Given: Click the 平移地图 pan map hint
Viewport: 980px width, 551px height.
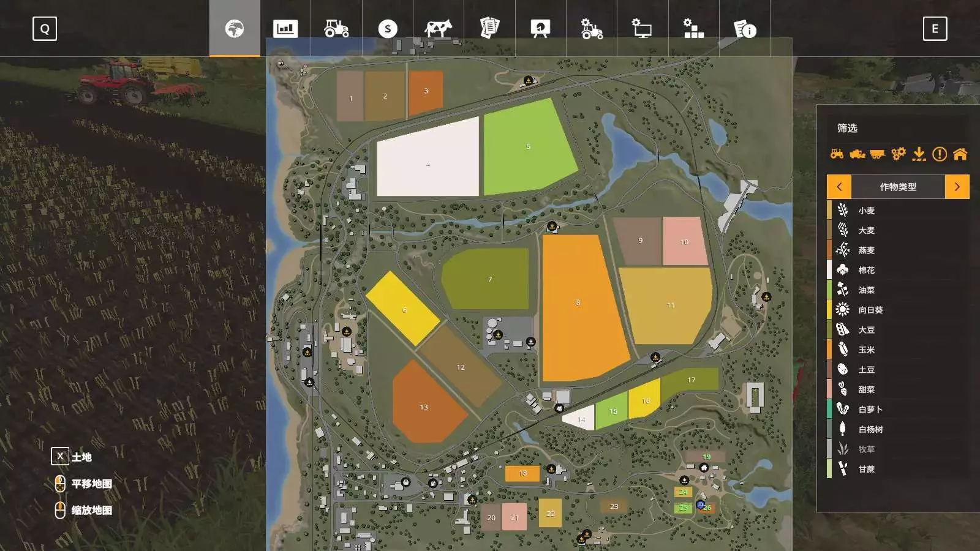Looking at the screenshot, I should coord(84,484).
